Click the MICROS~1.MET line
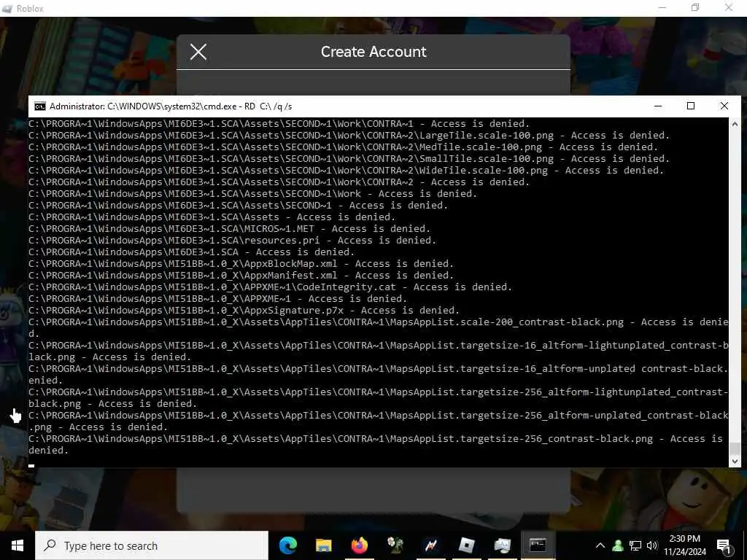Screen dimensions: 747x560 (x=230, y=228)
